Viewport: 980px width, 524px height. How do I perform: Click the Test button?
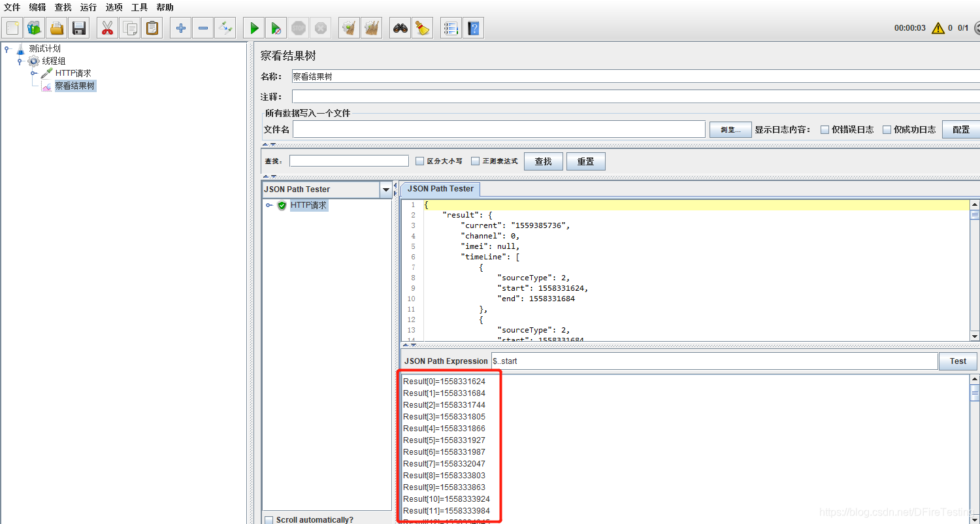coord(958,361)
